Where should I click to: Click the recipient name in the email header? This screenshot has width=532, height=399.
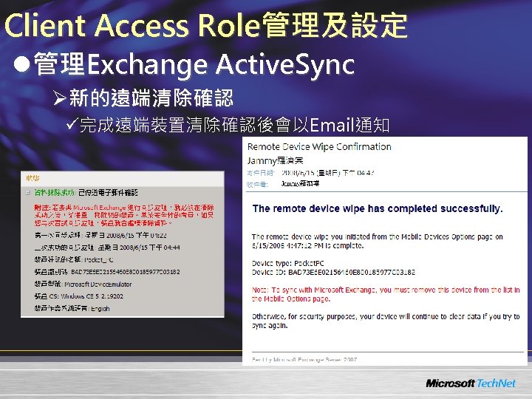pyautogui.click(x=300, y=184)
